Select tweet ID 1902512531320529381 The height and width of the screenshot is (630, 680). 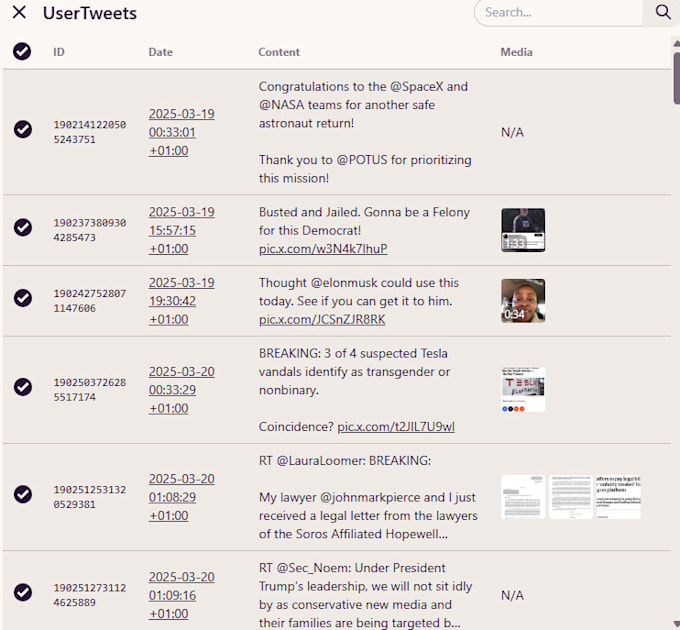coord(90,497)
